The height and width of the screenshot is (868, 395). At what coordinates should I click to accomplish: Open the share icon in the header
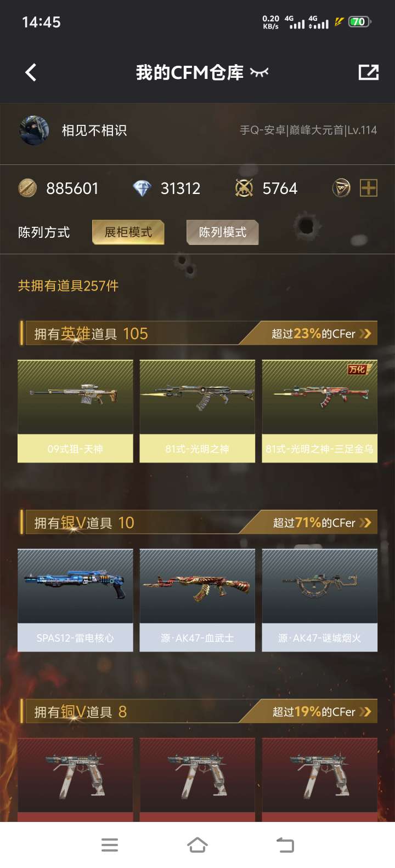click(368, 72)
